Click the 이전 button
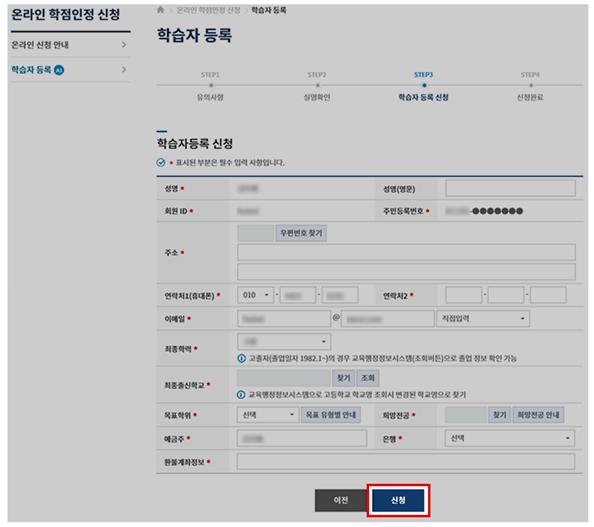The image size is (594, 527). click(341, 500)
